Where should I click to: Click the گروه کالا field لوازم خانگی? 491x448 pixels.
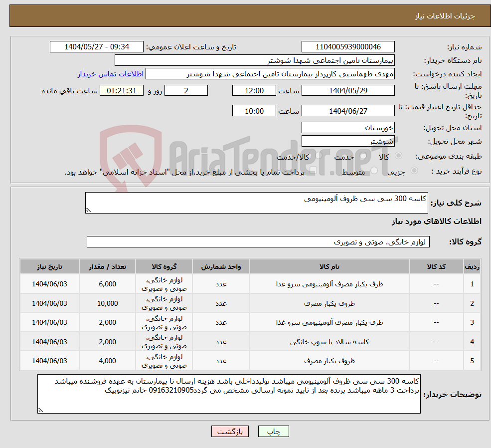click(x=258, y=242)
